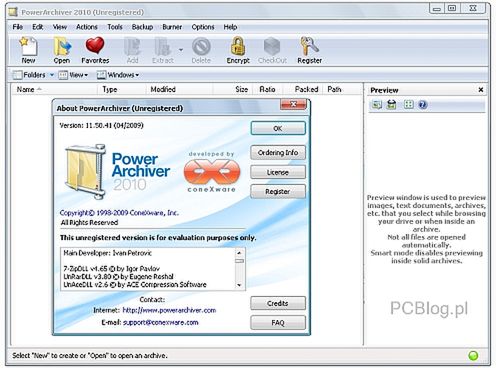Image resolution: width=496 pixels, height=368 pixels.
Task: Click credits list scroll-down arrow
Action: [x=239, y=285]
